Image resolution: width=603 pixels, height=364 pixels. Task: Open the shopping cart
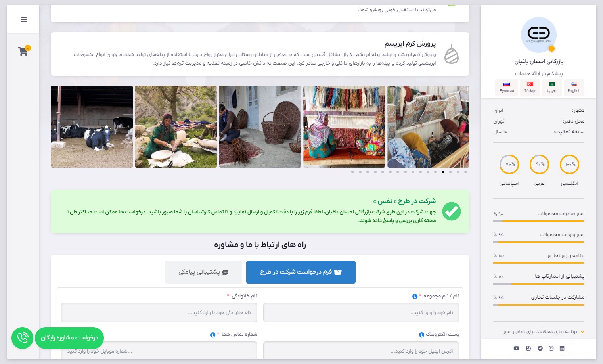(23, 51)
